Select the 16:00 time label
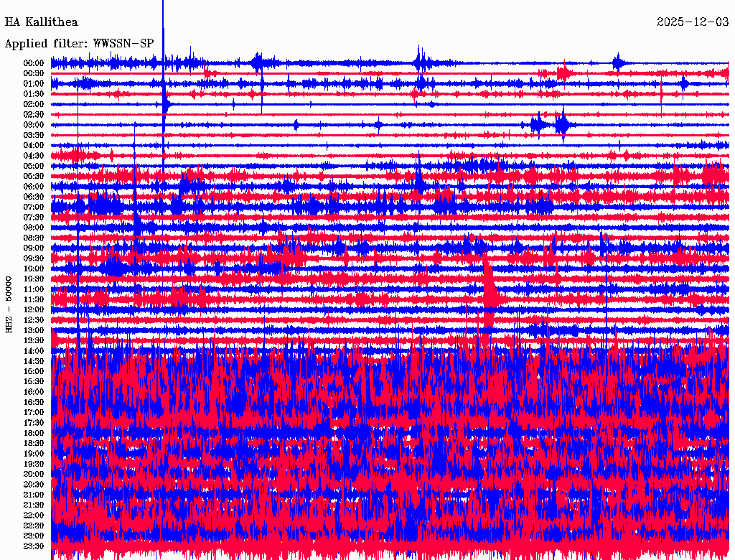The image size is (735, 560). point(34,392)
